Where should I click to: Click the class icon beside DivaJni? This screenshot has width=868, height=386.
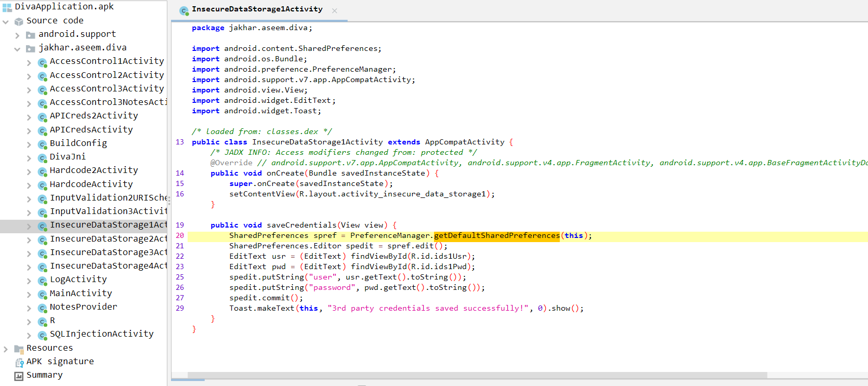pyautogui.click(x=43, y=157)
